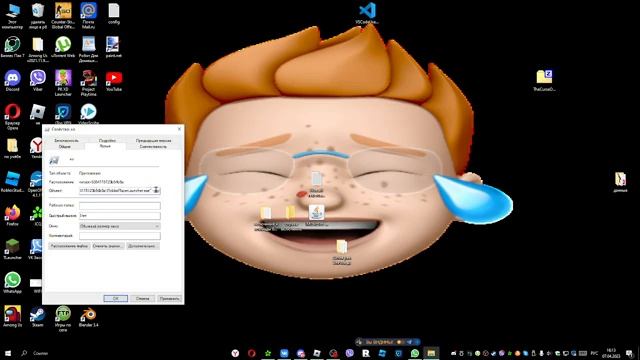Click the Open File Location button
640x360 pixels.
coord(69,246)
